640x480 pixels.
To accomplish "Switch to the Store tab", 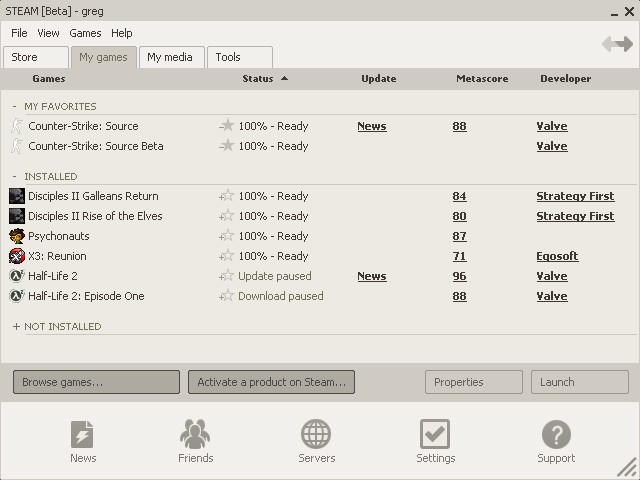I will pyautogui.click(x=36, y=57).
